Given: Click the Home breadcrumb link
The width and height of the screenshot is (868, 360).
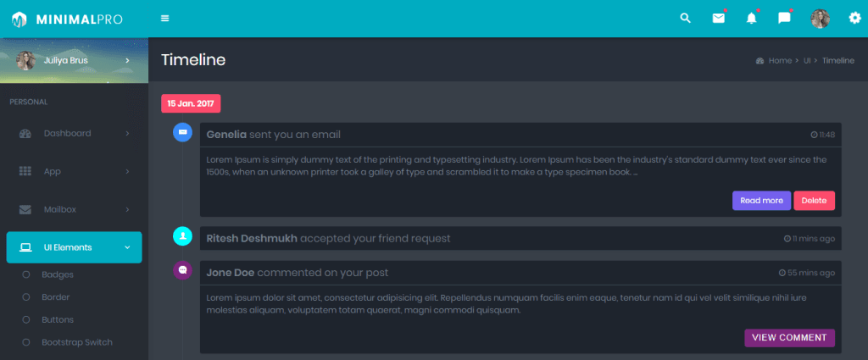Looking at the screenshot, I should coord(780,61).
